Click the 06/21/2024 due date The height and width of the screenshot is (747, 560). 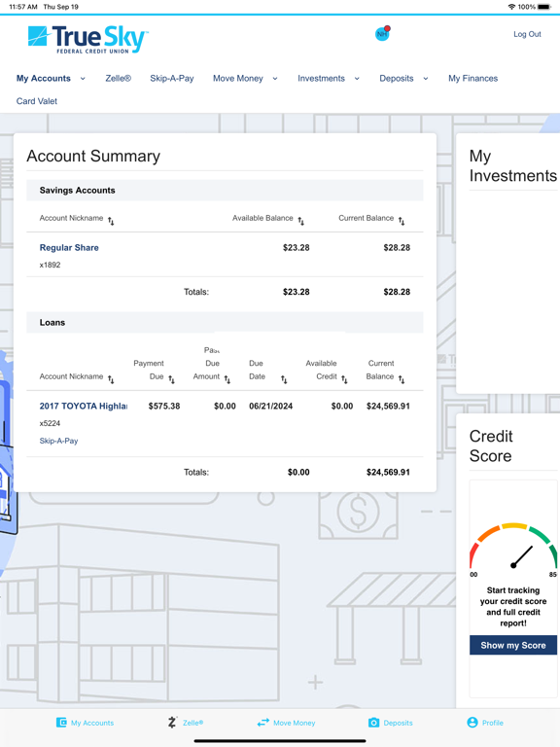tap(271, 406)
